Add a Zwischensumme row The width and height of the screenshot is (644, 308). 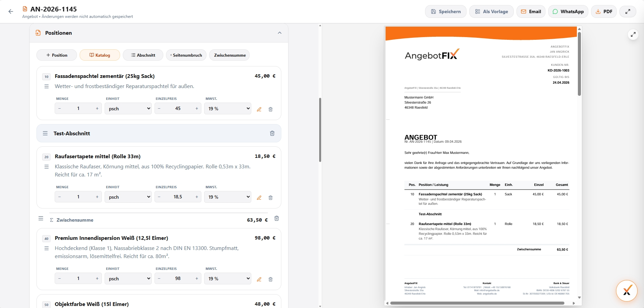(229, 55)
